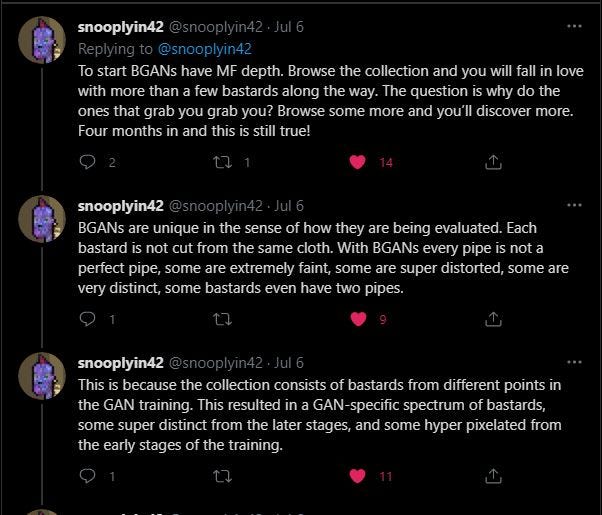Reply to the 'MF depth' tweet
The width and height of the screenshot is (602, 515).
coord(87,162)
